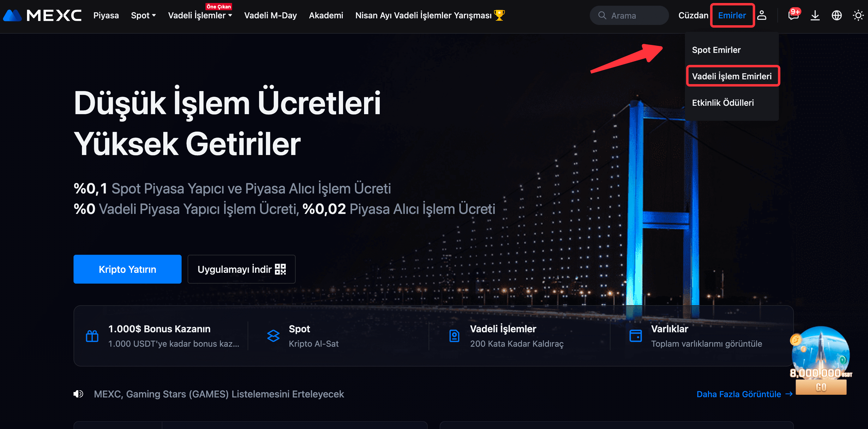Image resolution: width=868 pixels, height=429 pixels.
Task: Expand Vadeli İşlemler dropdown in navbar
Action: point(200,16)
